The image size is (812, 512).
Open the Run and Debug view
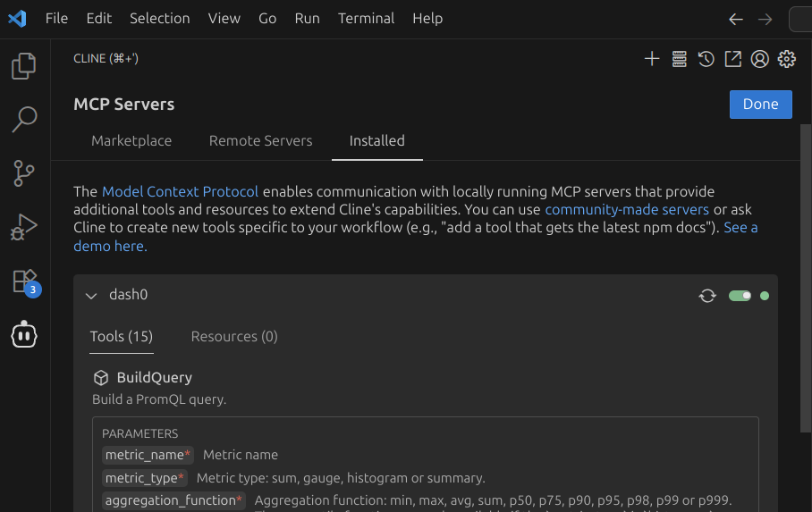tap(24, 227)
